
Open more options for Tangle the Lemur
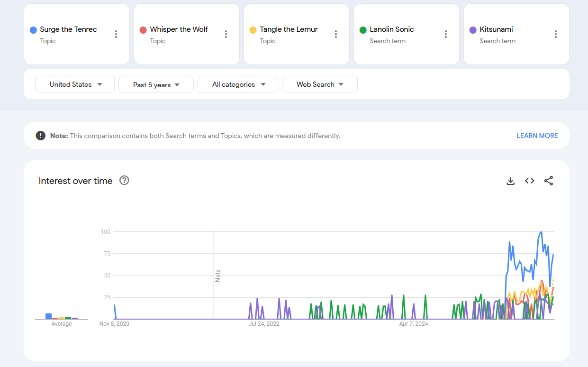(336, 34)
